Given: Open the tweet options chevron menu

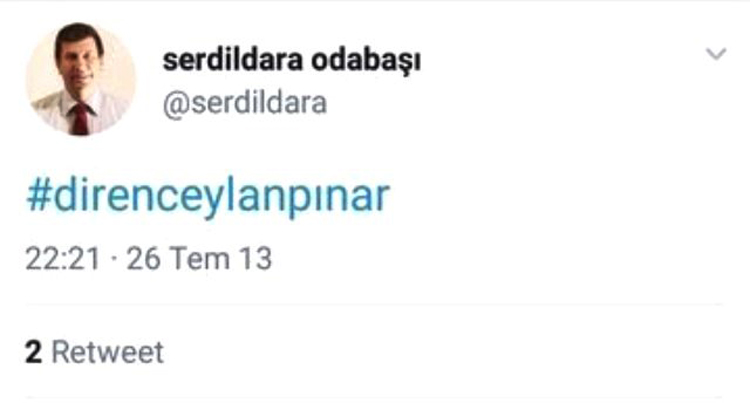Looking at the screenshot, I should [x=716, y=54].
